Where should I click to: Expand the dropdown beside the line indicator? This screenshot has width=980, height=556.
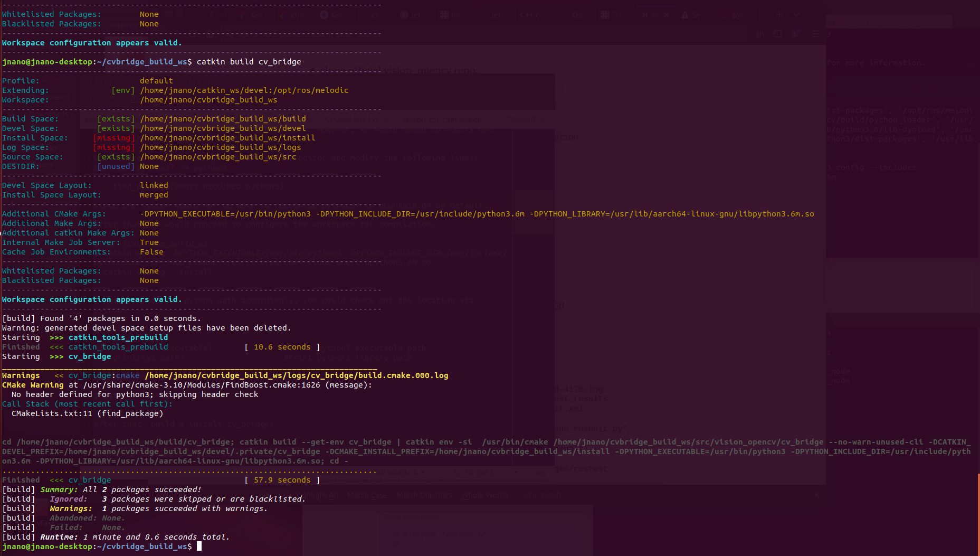pyautogui.click(x=516, y=473)
